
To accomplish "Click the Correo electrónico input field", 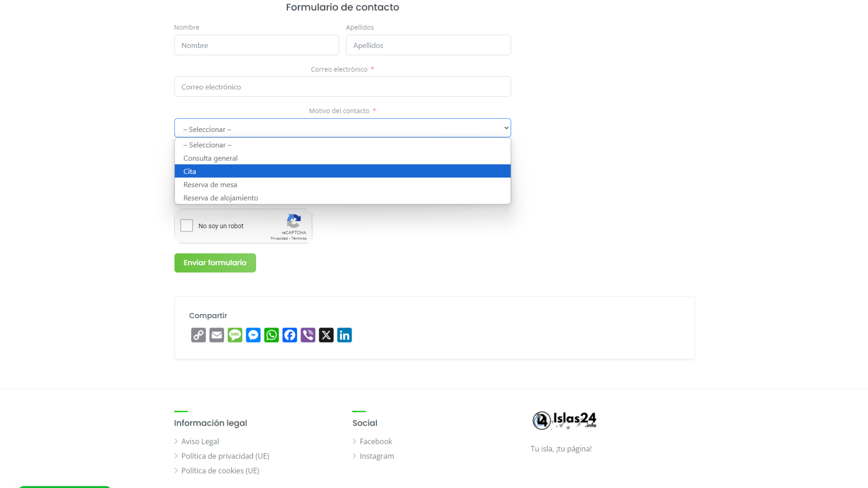I will (x=342, y=87).
